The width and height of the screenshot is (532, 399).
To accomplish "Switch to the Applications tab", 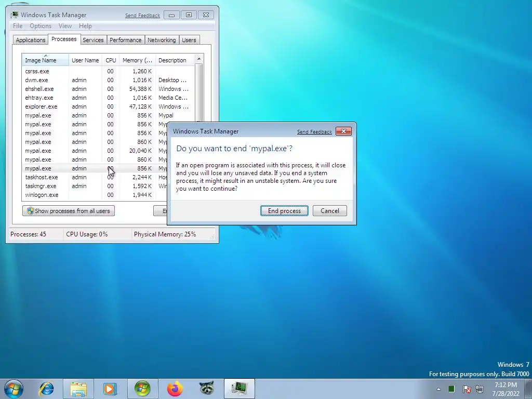I will tap(31, 40).
